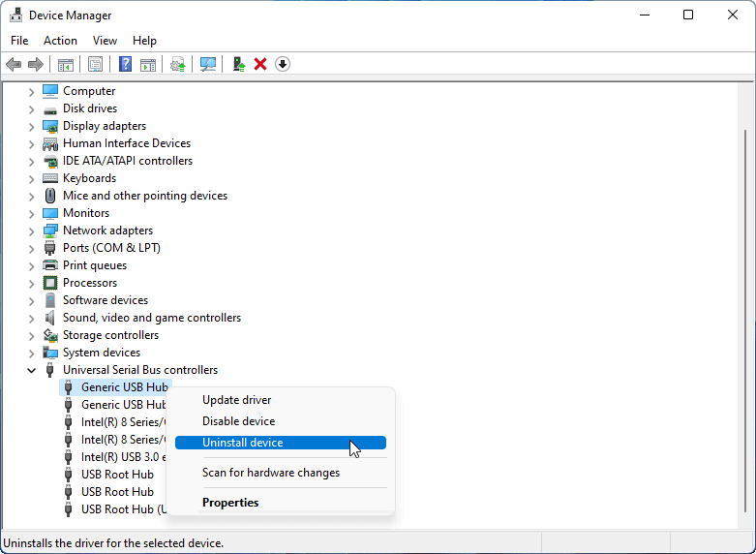Click the Display adapters category icon
The image size is (756, 554).
coord(50,126)
